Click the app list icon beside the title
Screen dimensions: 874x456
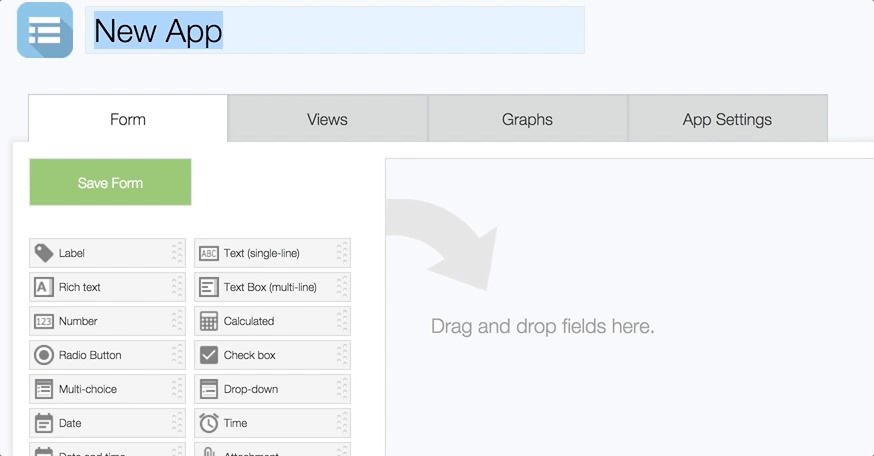45,30
